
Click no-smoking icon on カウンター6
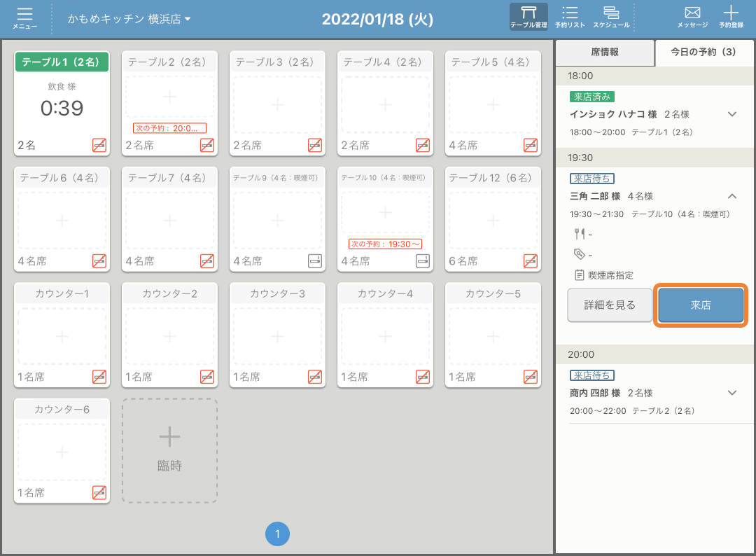(x=99, y=492)
